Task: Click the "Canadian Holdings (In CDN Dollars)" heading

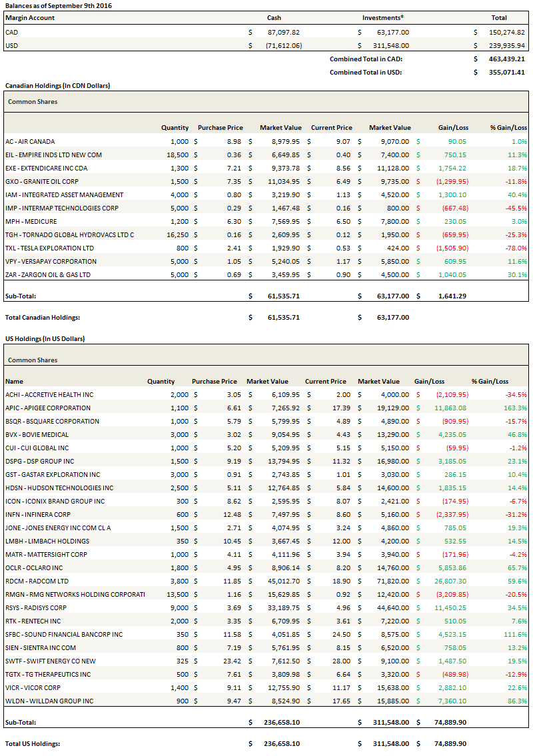Action: 57,86
